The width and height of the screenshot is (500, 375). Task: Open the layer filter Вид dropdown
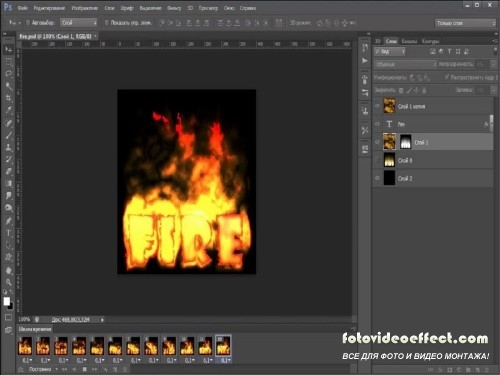coord(390,51)
